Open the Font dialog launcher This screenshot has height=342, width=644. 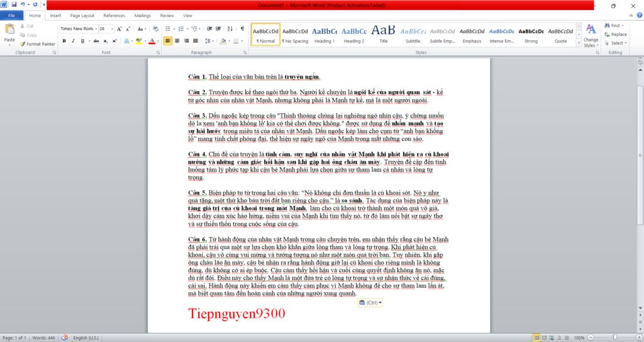[x=158, y=53]
